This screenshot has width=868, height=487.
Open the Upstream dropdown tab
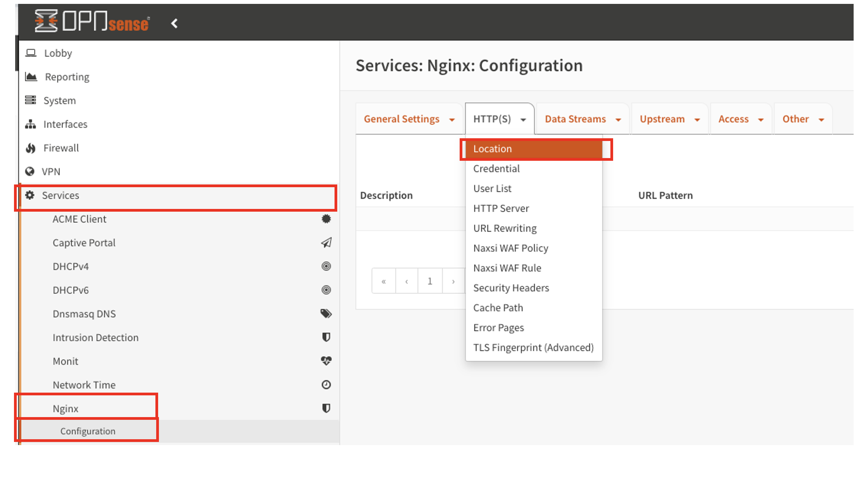[x=669, y=119]
